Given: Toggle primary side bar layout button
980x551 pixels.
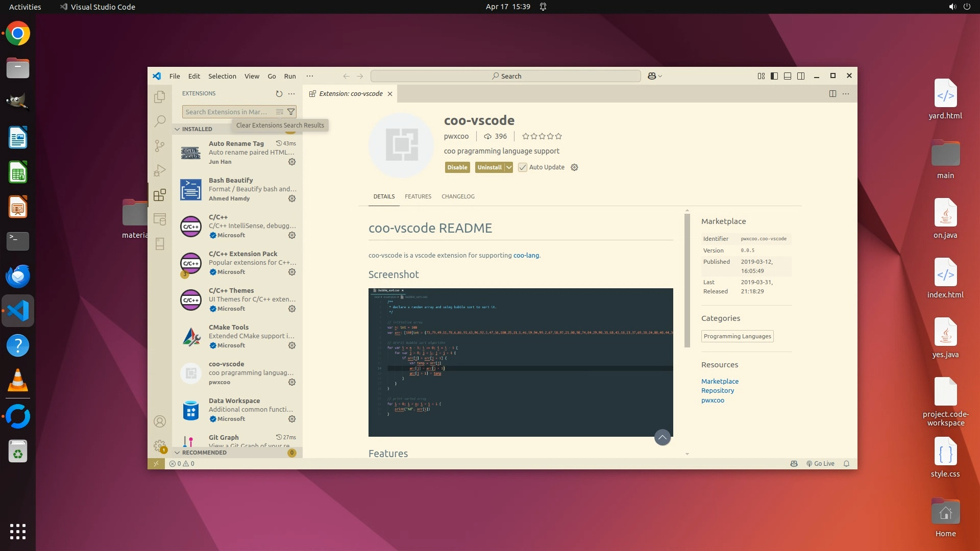Looking at the screenshot, I should tap(774, 76).
